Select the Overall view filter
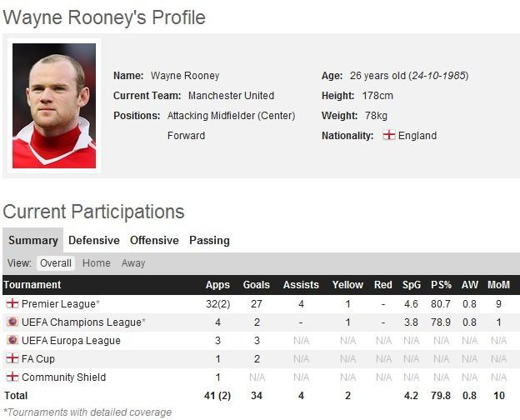 (x=56, y=263)
